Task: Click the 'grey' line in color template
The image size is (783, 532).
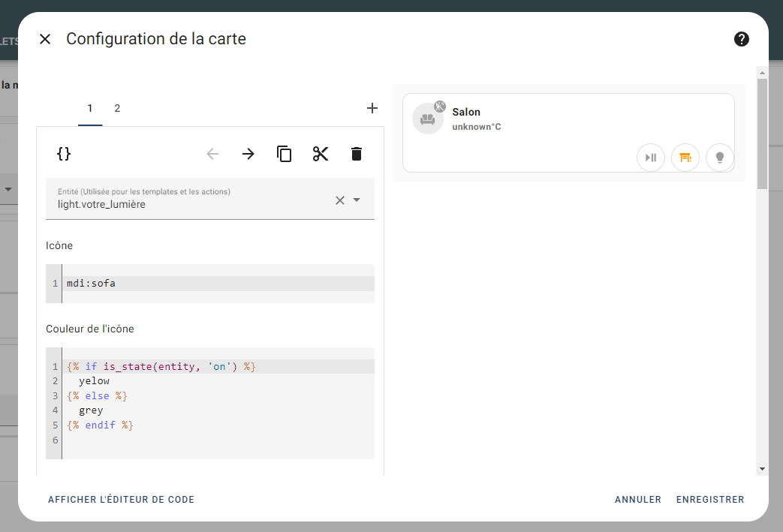Action: pyautogui.click(x=218, y=410)
